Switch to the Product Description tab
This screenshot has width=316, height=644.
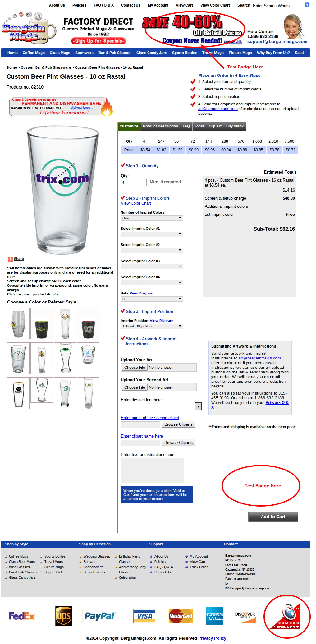pyautogui.click(x=160, y=126)
